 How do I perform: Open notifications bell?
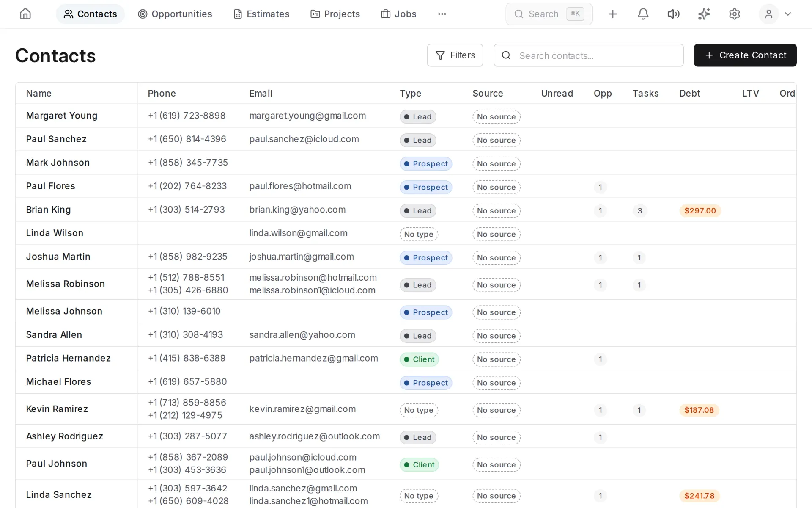643,14
